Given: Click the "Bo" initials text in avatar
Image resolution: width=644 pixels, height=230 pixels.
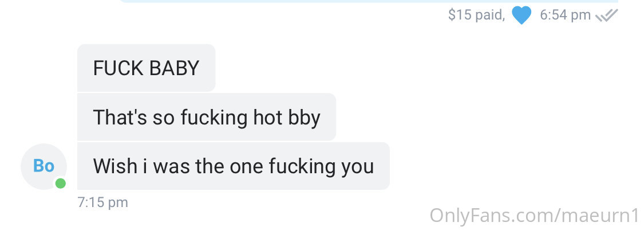Looking at the screenshot, I should coord(44,166).
